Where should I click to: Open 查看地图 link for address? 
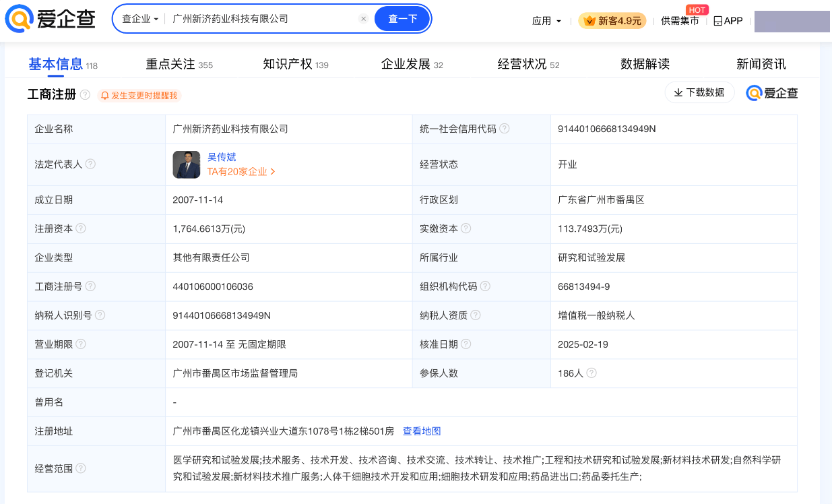coord(422,431)
